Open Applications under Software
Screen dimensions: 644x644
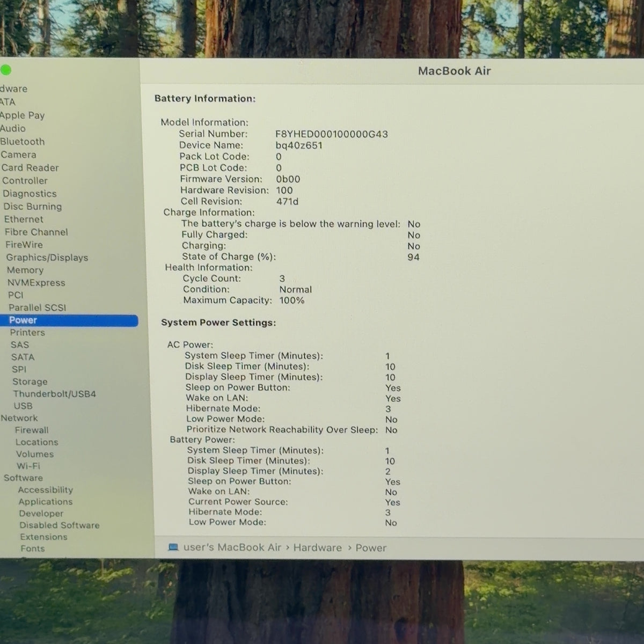coord(46,502)
